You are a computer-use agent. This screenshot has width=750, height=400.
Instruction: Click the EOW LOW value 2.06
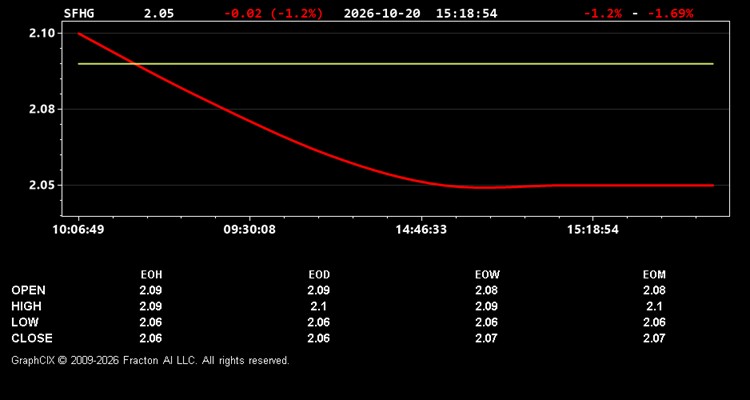point(486,322)
